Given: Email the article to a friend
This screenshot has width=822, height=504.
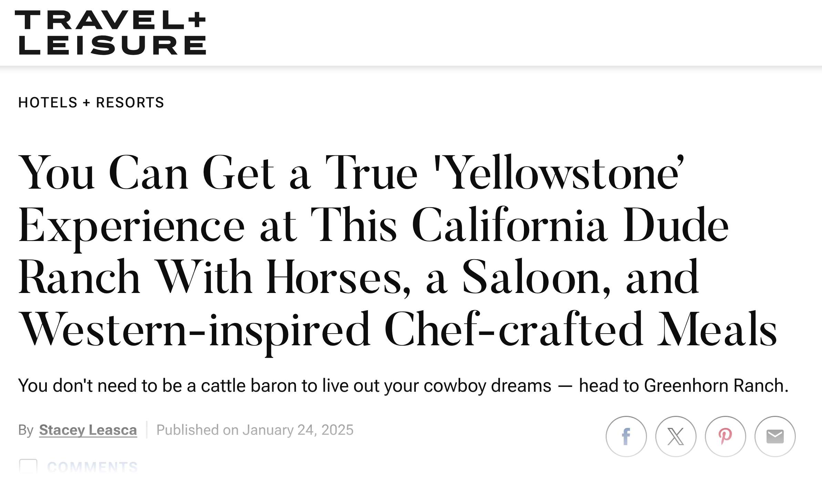Looking at the screenshot, I should (x=774, y=436).
